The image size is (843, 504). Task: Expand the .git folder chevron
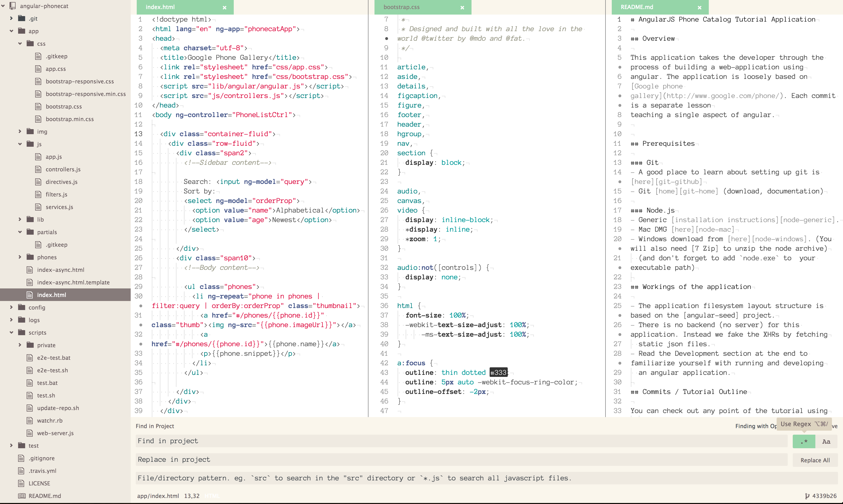(11, 18)
